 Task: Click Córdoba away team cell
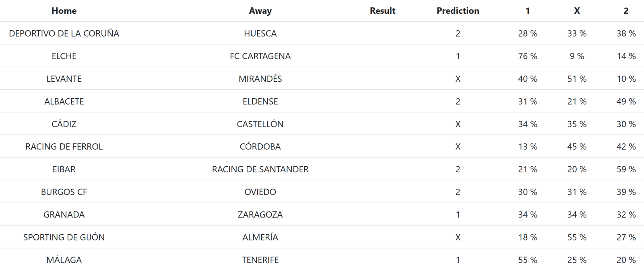pos(260,147)
